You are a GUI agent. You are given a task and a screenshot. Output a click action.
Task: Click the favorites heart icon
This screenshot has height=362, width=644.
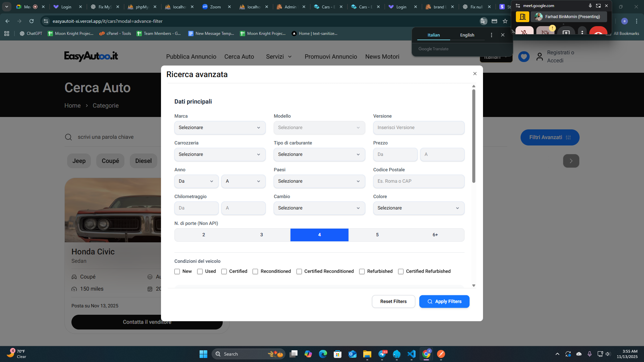524,57
